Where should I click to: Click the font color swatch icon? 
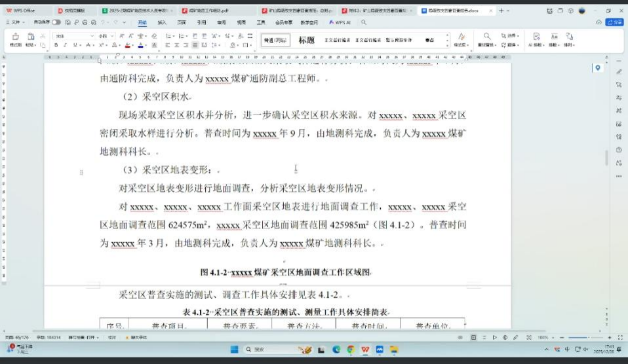point(141,45)
